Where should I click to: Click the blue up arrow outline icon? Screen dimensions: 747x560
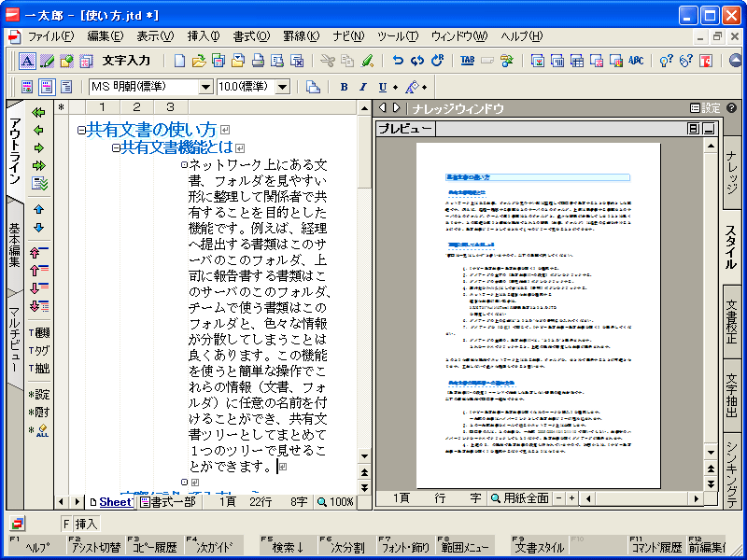point(39,209)
